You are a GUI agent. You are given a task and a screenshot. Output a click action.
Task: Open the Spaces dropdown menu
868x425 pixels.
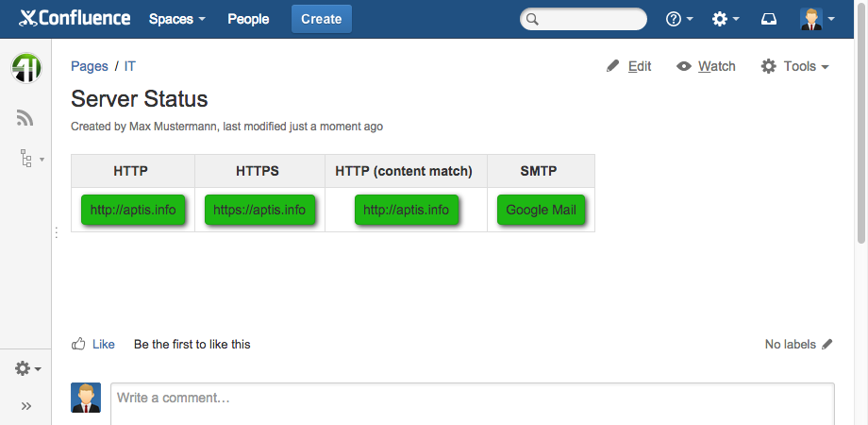pos(176,19)
